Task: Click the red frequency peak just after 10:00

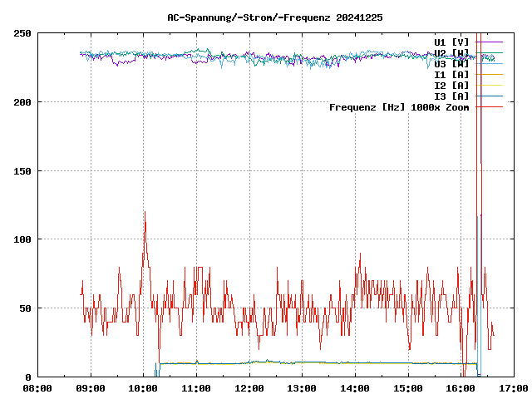Action: tap(145, 213)
